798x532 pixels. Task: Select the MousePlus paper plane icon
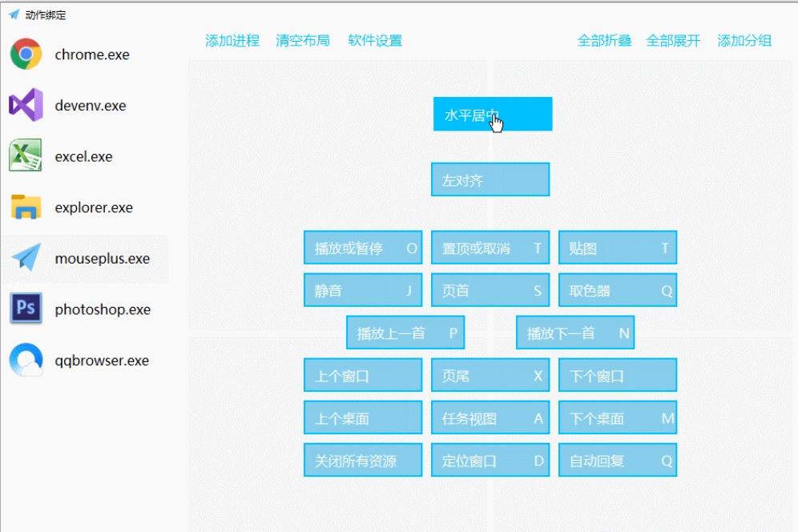tap(26, 258)
